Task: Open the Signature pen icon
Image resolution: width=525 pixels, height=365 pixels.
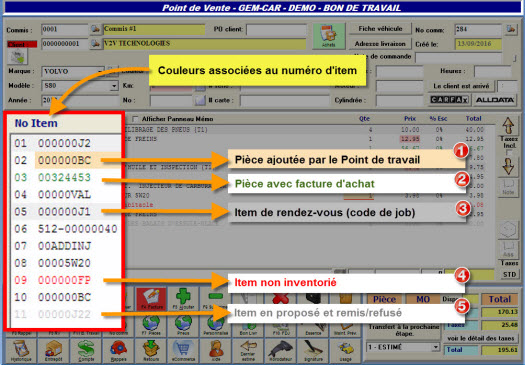Action: click(313, 350)
